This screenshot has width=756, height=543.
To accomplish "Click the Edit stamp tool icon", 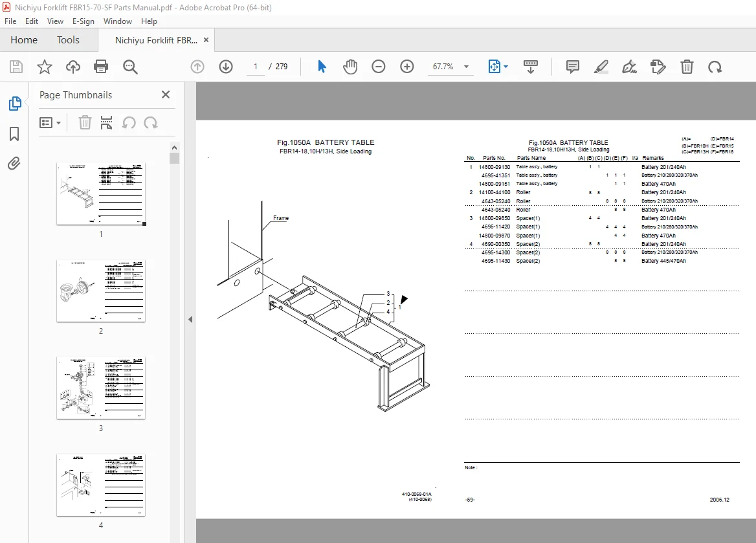I will click(658, 67).
